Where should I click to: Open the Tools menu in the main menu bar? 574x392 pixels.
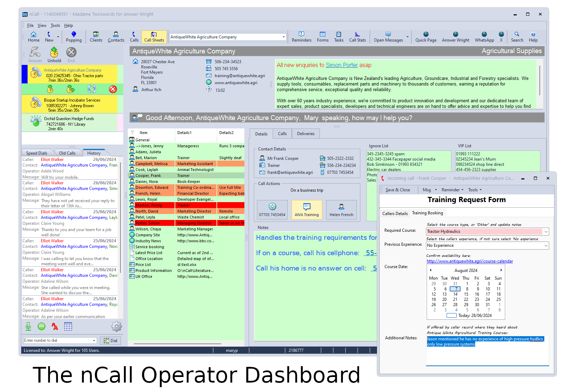(x=55, y=25)
